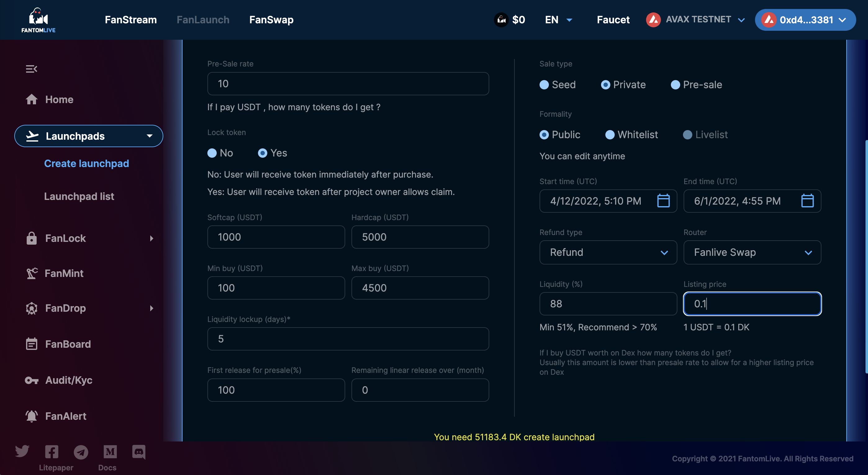Select Whitelist formality option
868x475 pixels.
point(609,135)
